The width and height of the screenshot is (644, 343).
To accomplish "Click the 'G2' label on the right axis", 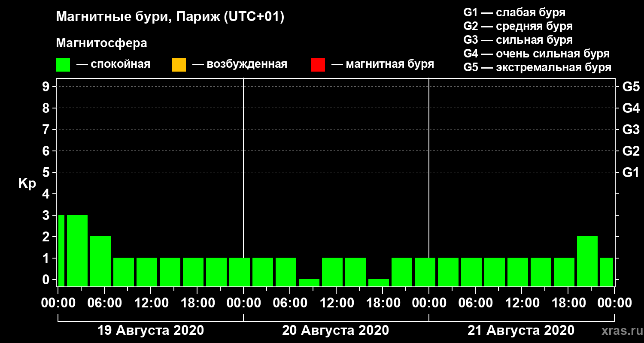I will pyautogui.click(x=631, y=151).
